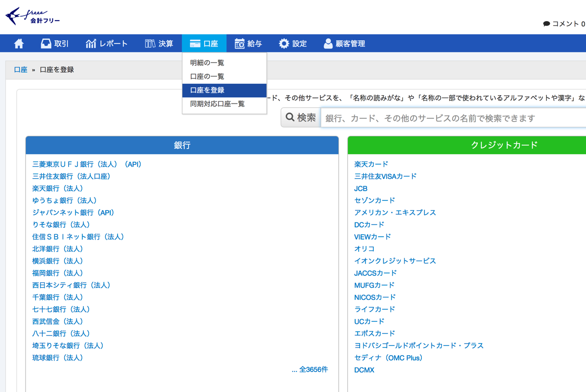Open the 設定 menu label

point(299,44)
